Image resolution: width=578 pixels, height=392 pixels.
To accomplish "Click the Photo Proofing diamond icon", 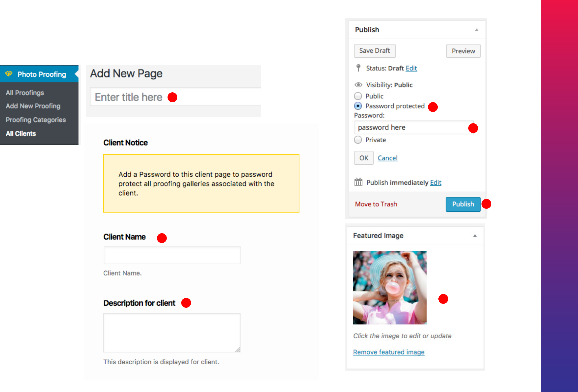I will [9, 74].
